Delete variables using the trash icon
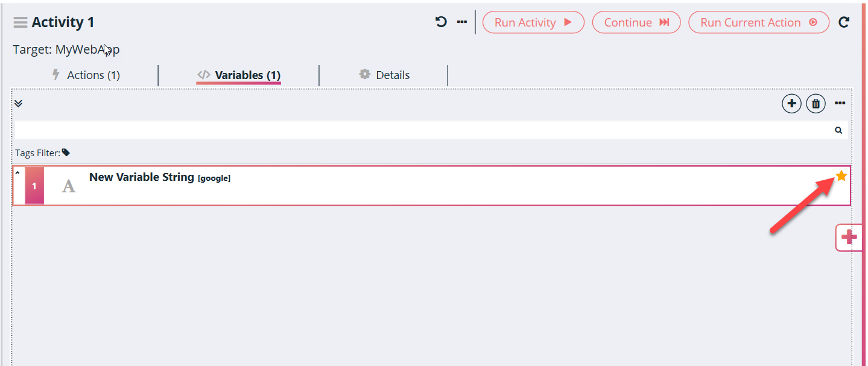The width and height of the screenshot is (868, 366). click(816, 104)
